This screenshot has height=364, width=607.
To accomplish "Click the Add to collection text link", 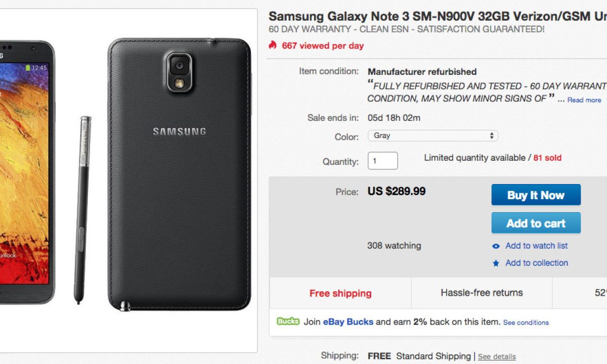I will pos(536,263).
